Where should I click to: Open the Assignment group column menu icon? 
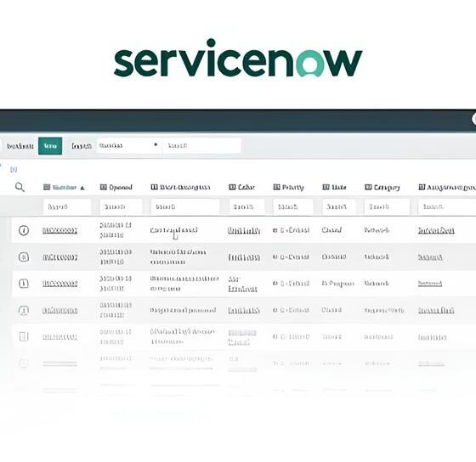click(422, 187)
